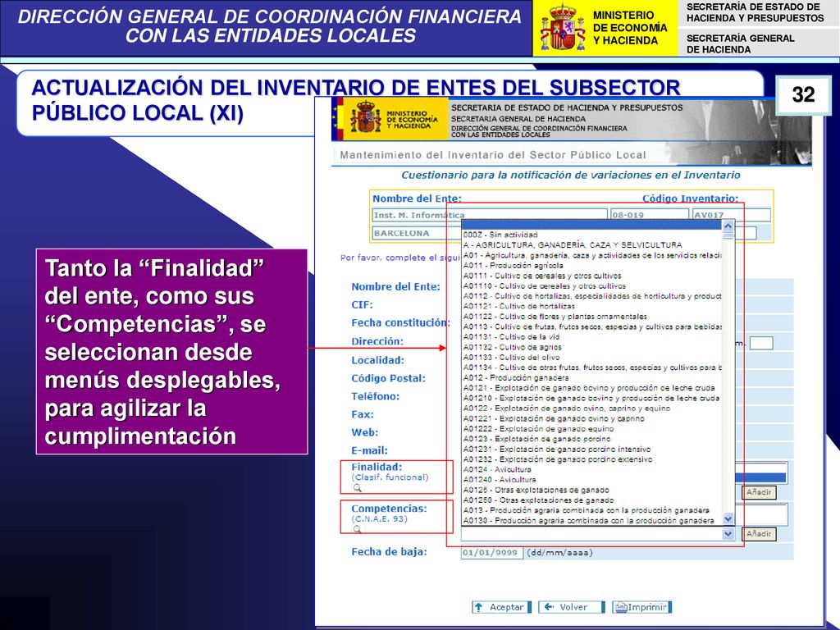
Task: Select 'A01221 - Explotación de ganado ovino y caprino'
Action: tap(592, 418)
